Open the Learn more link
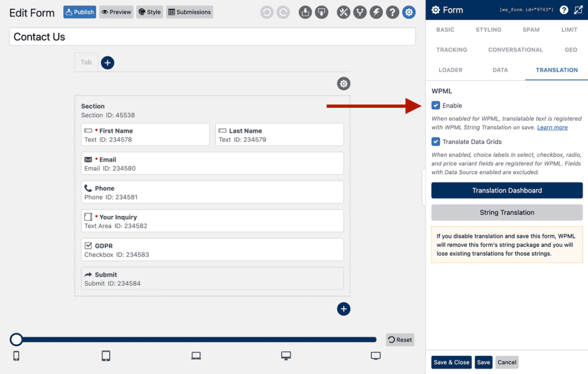588x374 pixels. [x=552, y=127]
